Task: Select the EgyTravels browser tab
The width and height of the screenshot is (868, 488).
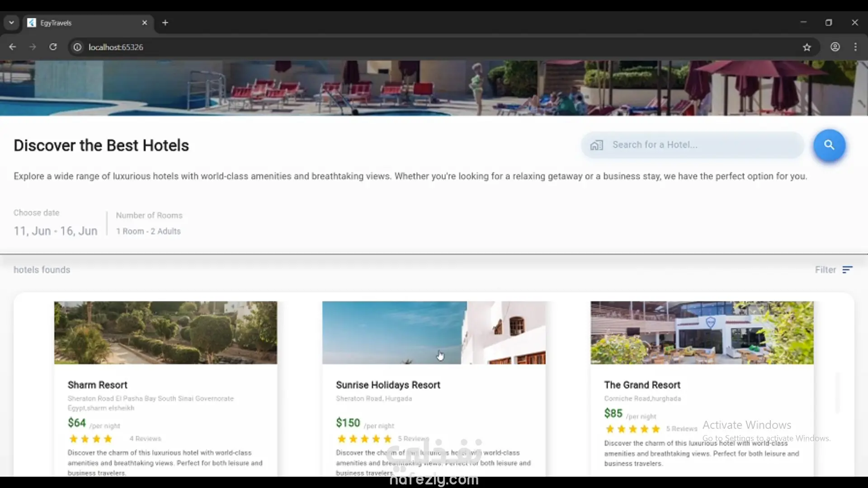Action: 81,23
